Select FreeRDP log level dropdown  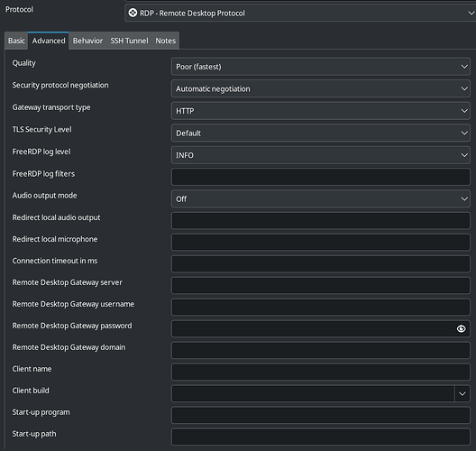tap(321, 155)
